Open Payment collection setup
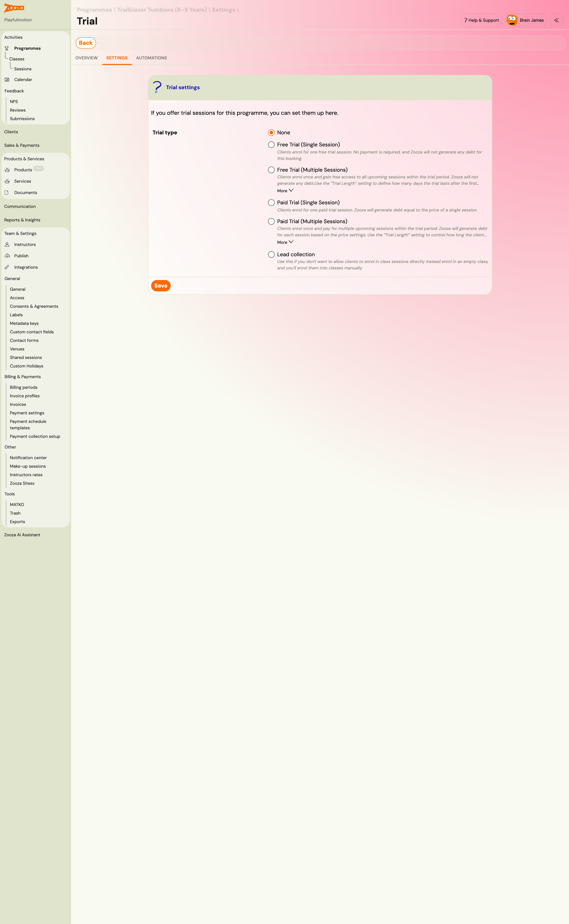This screenshot has height=924, width=569. (35, 437)
